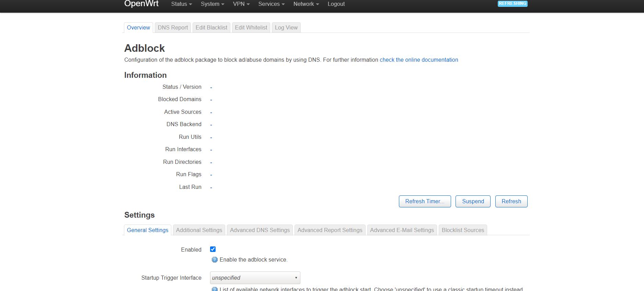The height and width of the screenshot is (291, 644).
Task: Open the Services menu
Action: click(272, 4)
